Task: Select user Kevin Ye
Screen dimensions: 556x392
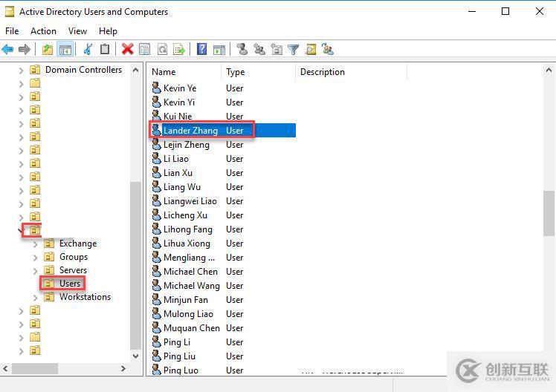Action: coord(180,88)
